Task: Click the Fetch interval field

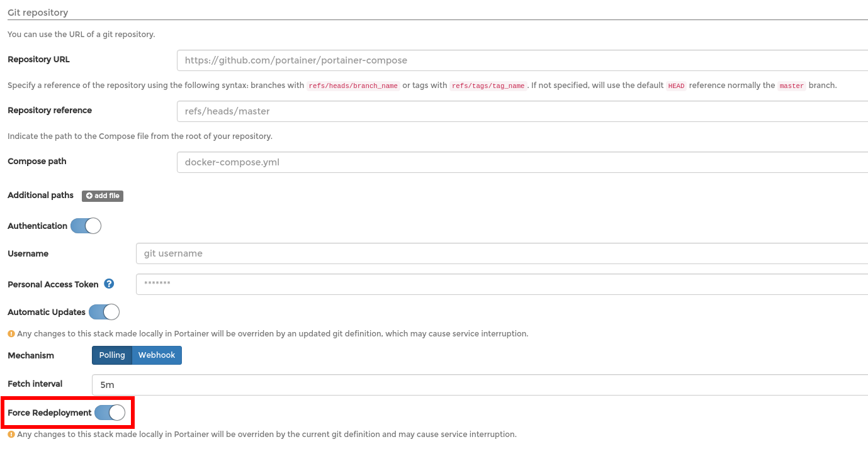Action: 480,385
